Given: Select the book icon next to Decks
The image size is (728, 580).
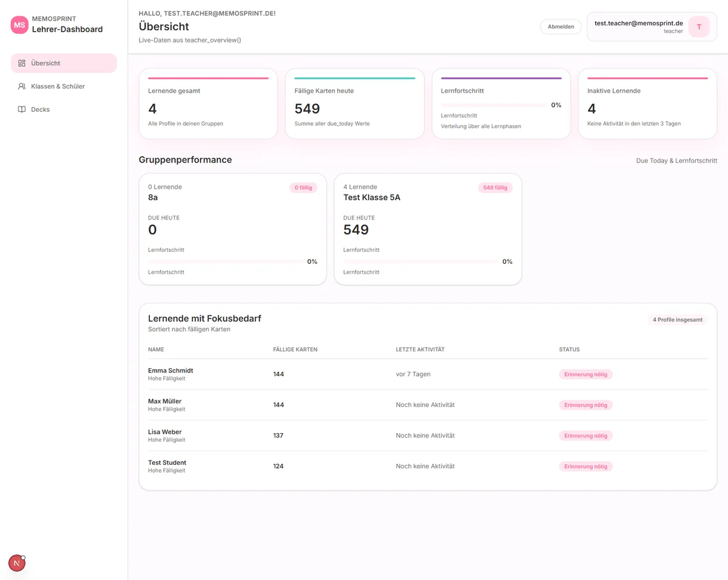Looking at the screenshot, I should pyautogui.click(x=22, y=109).
